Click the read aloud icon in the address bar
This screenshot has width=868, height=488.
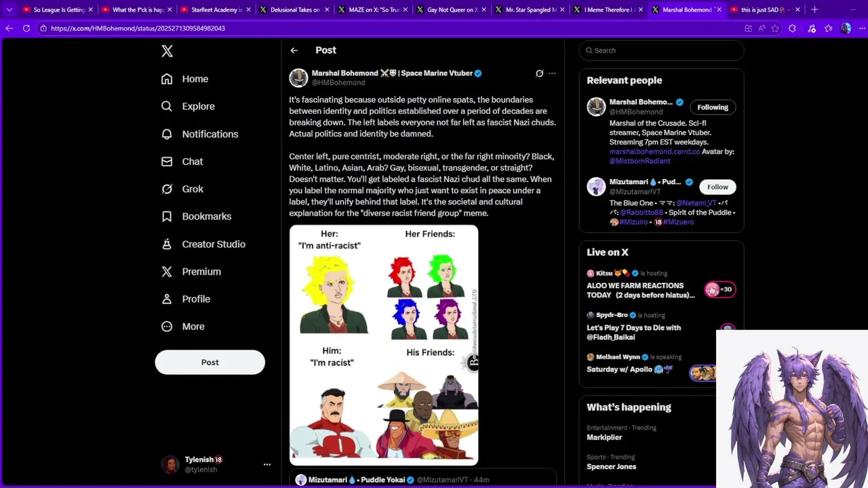click(762, 28)
